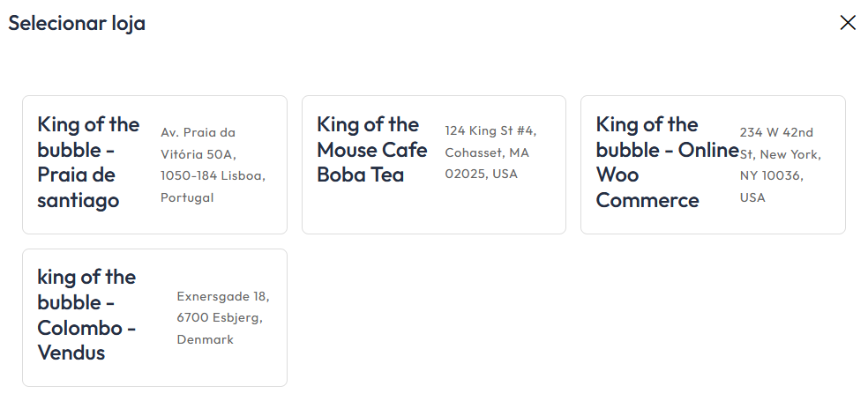The height and width of the screenshot is (401, 868).
Task: Click the 1050-184 Lisboa postal line
Action: [x=213, y=175]
